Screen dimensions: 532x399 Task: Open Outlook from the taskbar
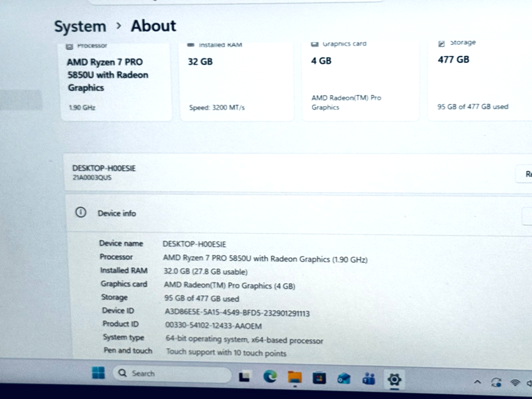[344, 379]
